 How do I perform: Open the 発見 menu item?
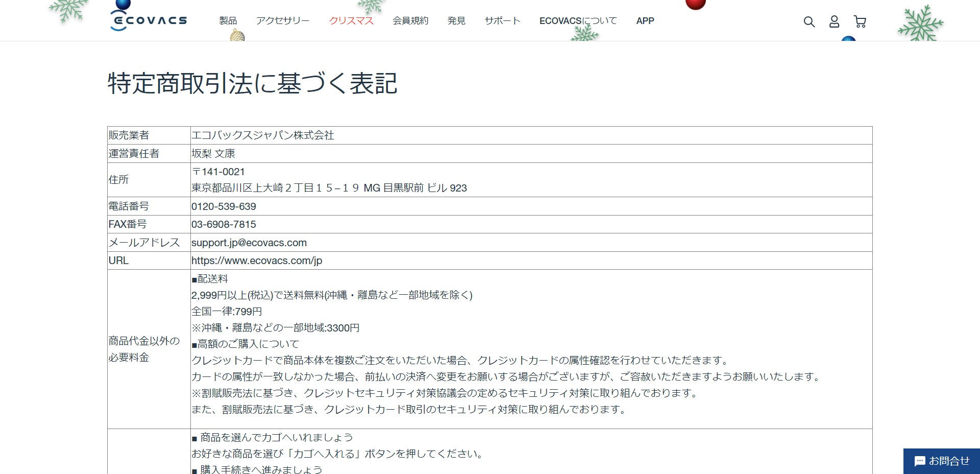[x=456, y=20]
